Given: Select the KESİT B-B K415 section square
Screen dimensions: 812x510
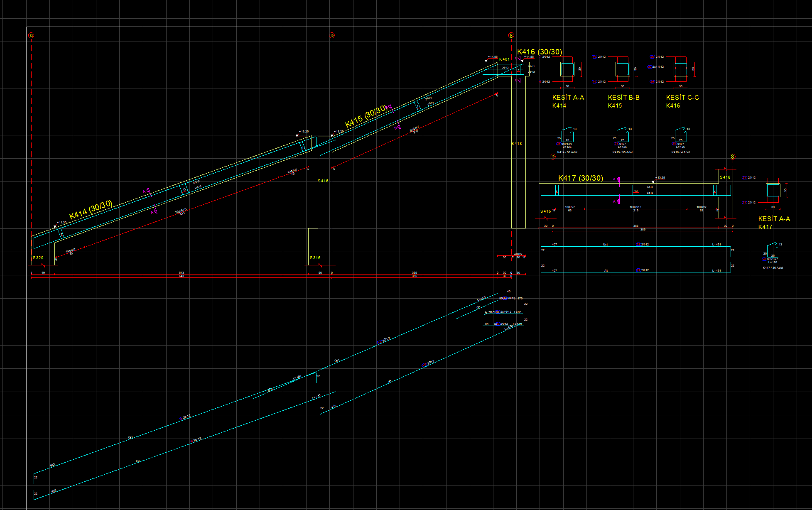Looking at the screenshot, I should [622, 69].
